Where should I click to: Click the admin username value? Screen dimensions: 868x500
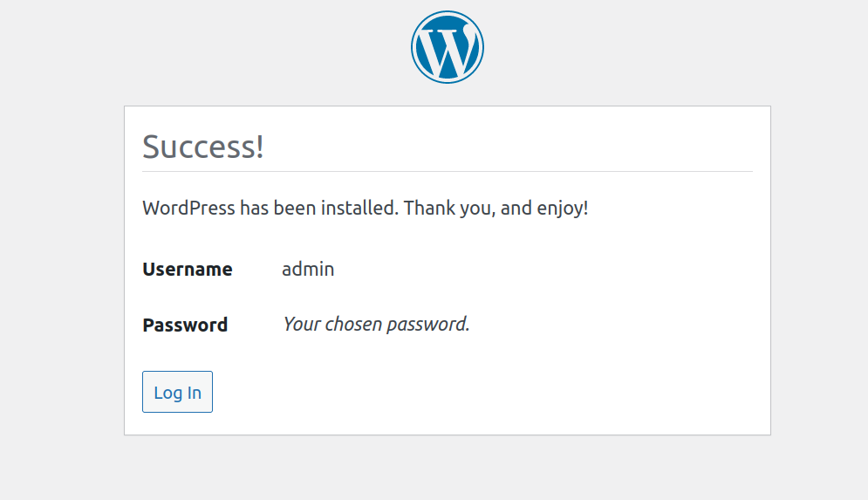click(308, 269)
